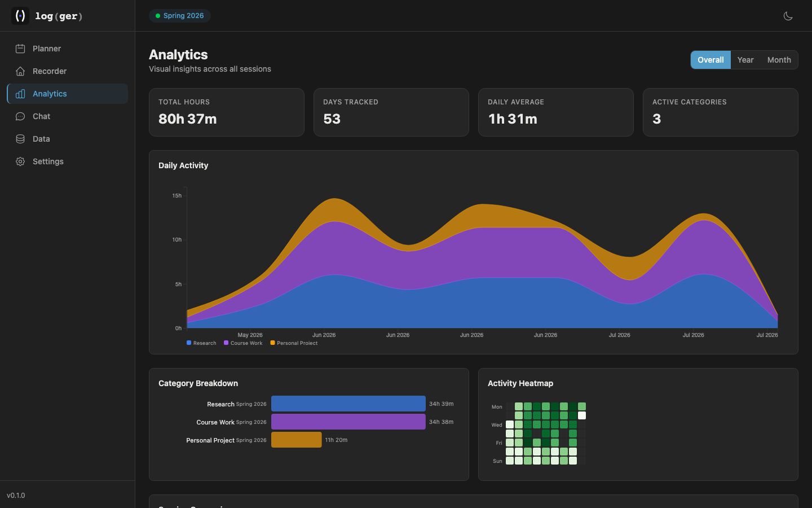Viewport: 812px width, 508px height.
Task: Click the 15h y-axis label
Action: (177, 196)
